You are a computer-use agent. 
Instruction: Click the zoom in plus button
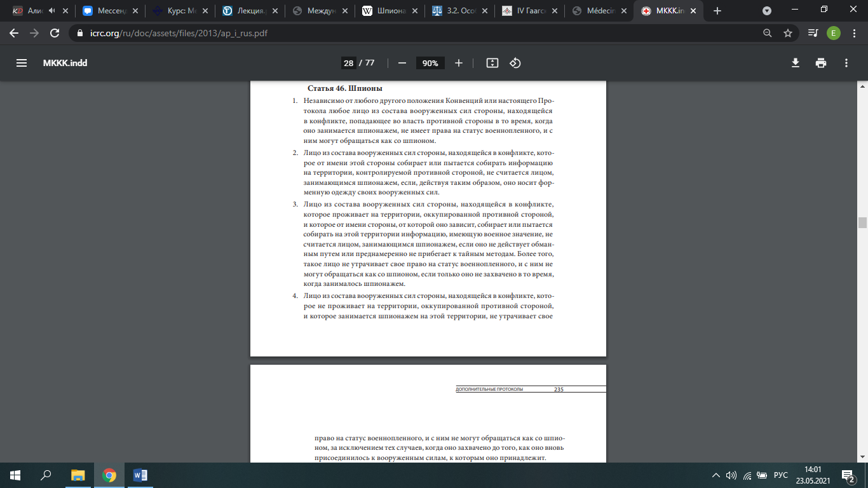(459, 63)
